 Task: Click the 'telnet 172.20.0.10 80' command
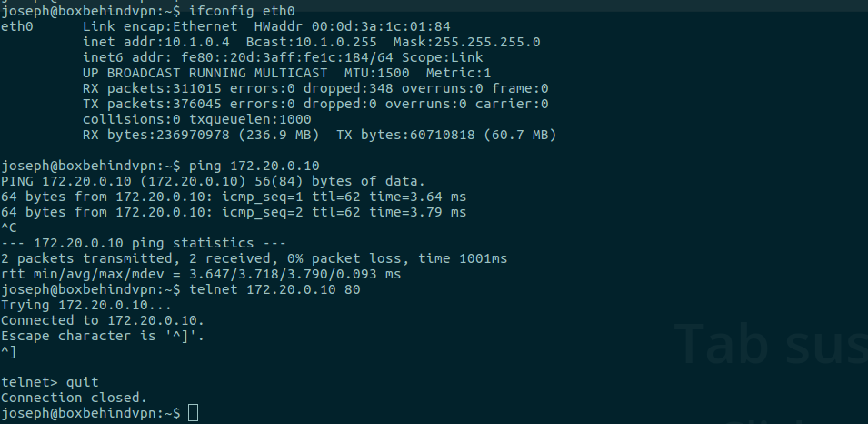274,289
